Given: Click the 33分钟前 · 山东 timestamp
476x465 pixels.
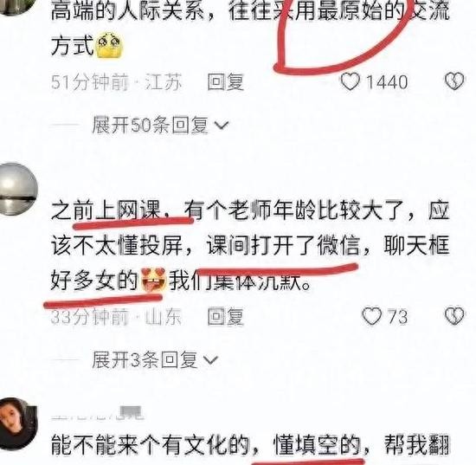Looking at the screenshot, I should click(x=117, y=316).
